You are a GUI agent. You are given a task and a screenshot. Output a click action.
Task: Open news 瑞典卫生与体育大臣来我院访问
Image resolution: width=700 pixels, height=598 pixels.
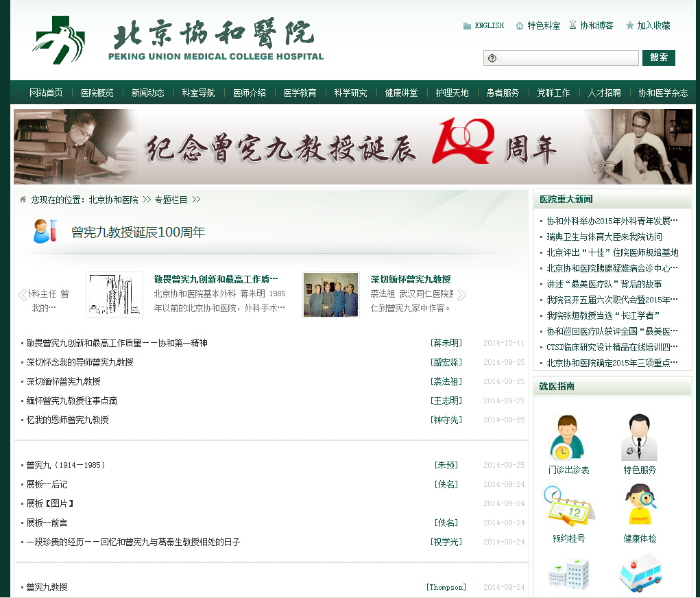(605, 237)
